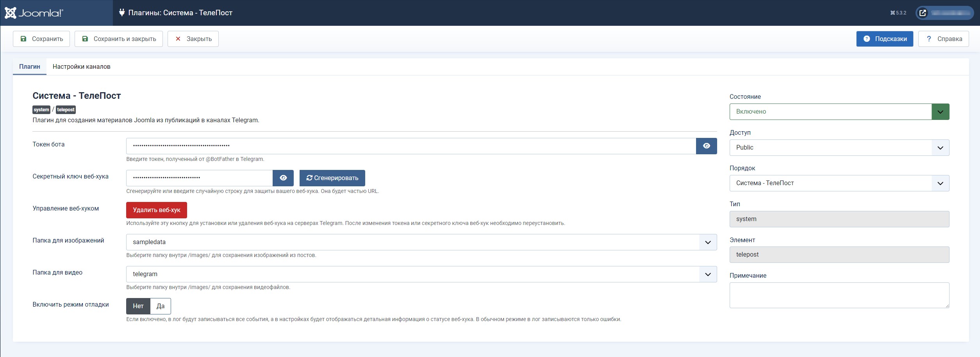Expand the Папка для видео dropdown
The width and height of the screenshot is (980, 357).
421,274
